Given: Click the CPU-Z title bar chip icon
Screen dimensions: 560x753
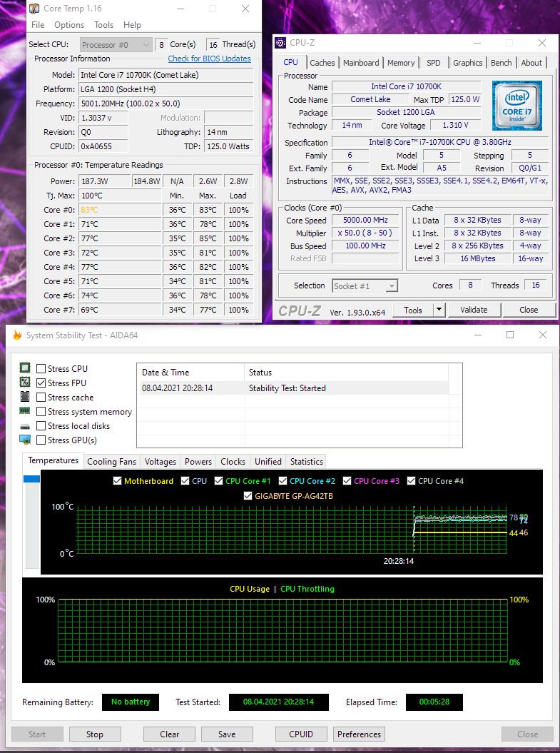Looking at the screenshot, I should click(280, 43).
